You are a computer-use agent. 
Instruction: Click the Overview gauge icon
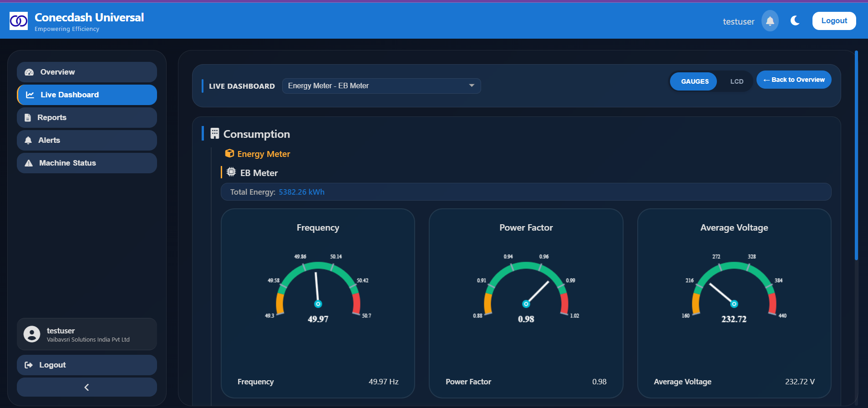[29, 72]
